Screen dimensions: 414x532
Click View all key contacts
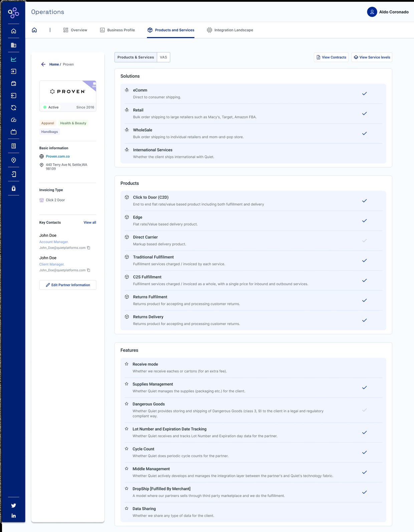click(90, 222)
